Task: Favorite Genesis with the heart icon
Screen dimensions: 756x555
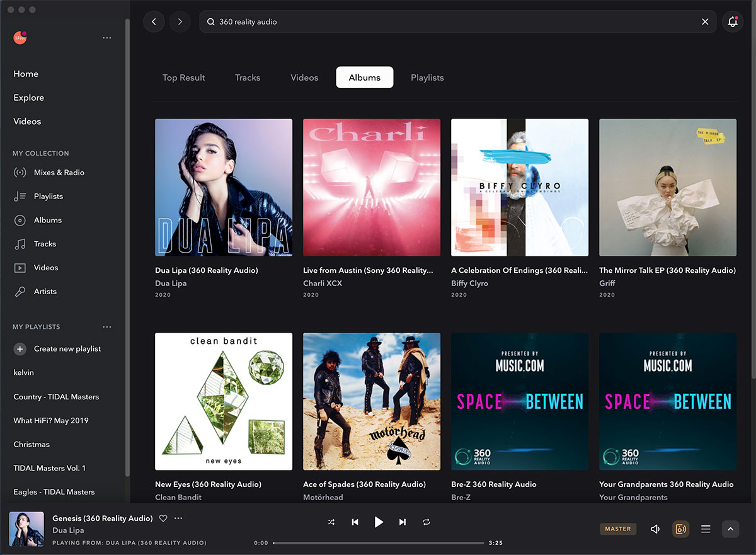Action: pyautogui.click(x=163, y=518)
